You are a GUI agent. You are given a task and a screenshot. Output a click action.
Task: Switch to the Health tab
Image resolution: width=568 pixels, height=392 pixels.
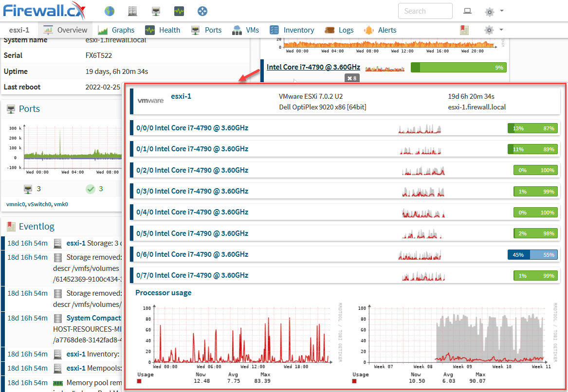point(162,30)
